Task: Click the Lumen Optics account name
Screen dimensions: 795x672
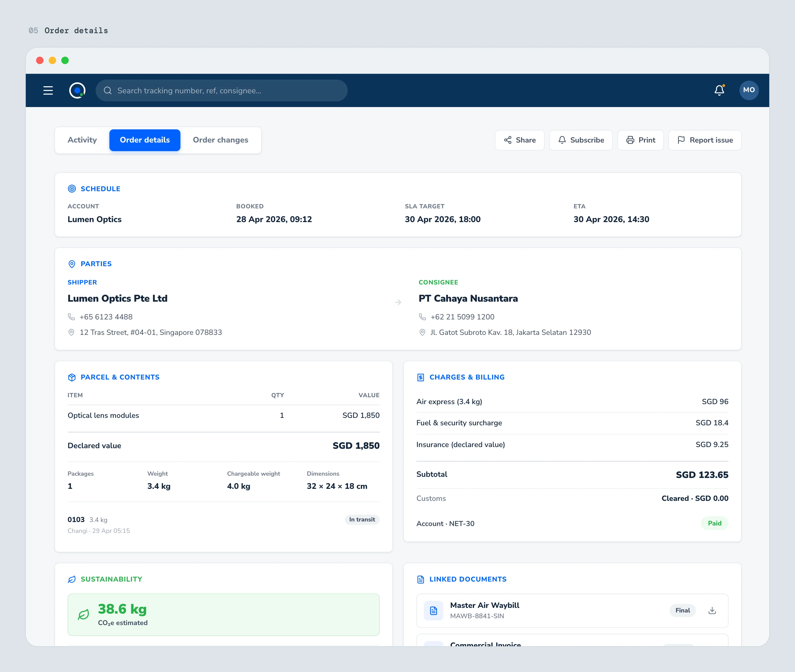Action: [x=95, y=220]
